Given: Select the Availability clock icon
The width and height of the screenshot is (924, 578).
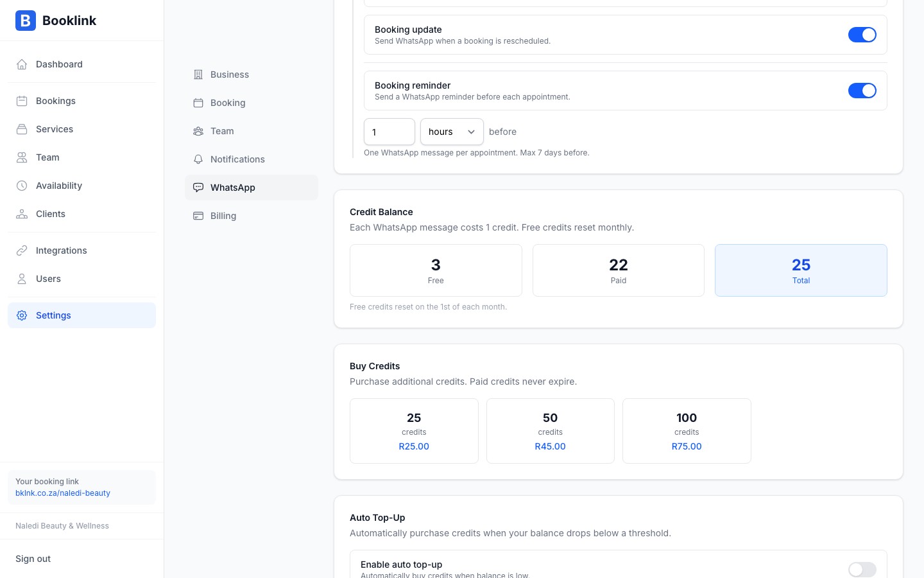Looking at the screenshot, I should click(22, 186).
